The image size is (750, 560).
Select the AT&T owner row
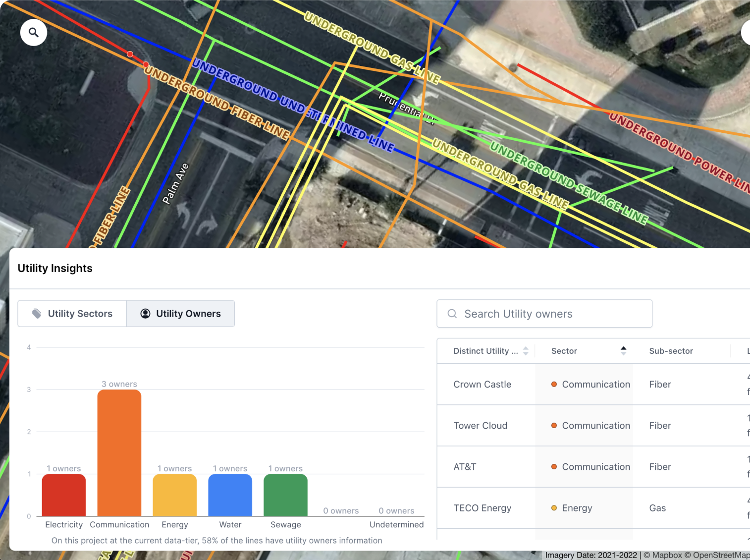[593, 467]
